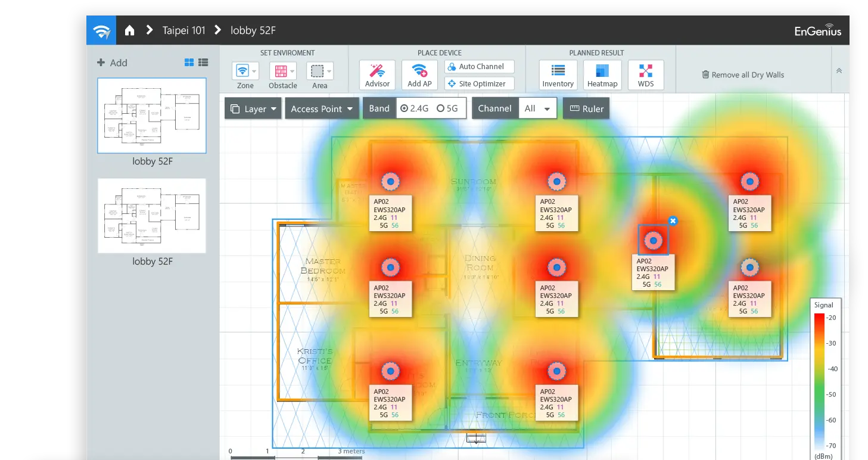Click the -70 value on signal legend

[x=831, y=446]
